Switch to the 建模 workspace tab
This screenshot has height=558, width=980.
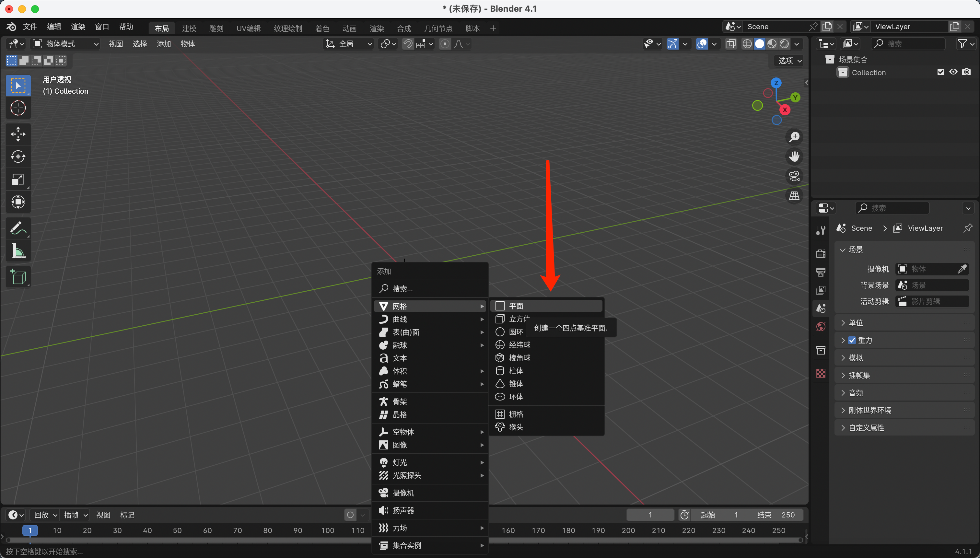(189, 29)
